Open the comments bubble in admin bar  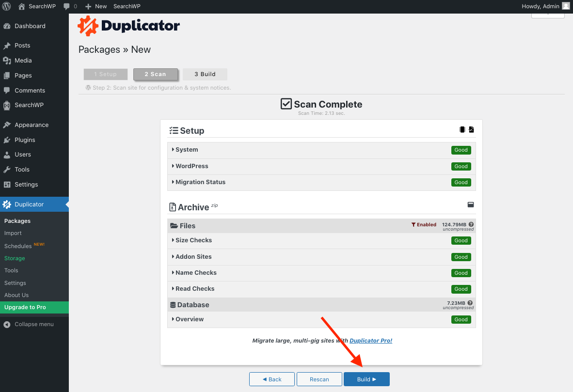67,6
